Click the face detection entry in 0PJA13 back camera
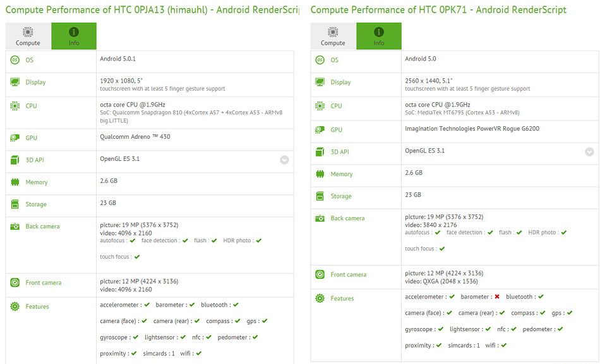The image size is (600, 364). pyautogui.click(x=165, y=240)
